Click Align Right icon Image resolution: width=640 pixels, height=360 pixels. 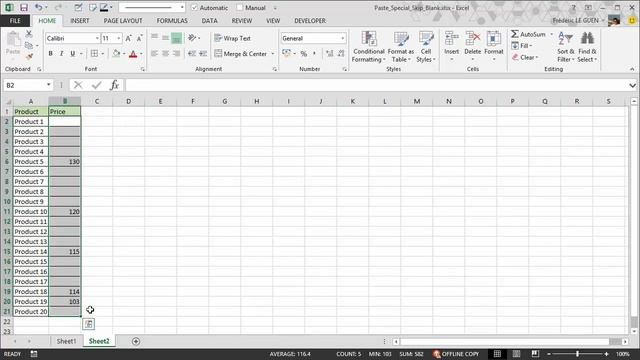pos(176,53)
